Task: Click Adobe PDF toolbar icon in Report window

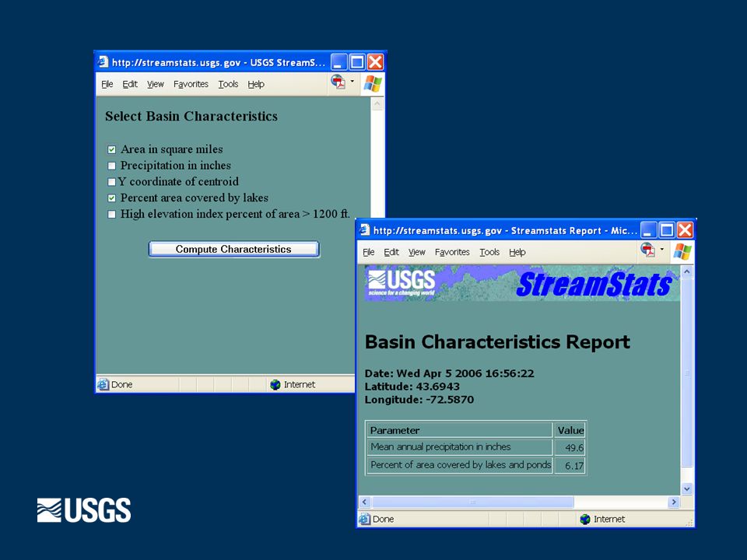Action: [648, 250]
